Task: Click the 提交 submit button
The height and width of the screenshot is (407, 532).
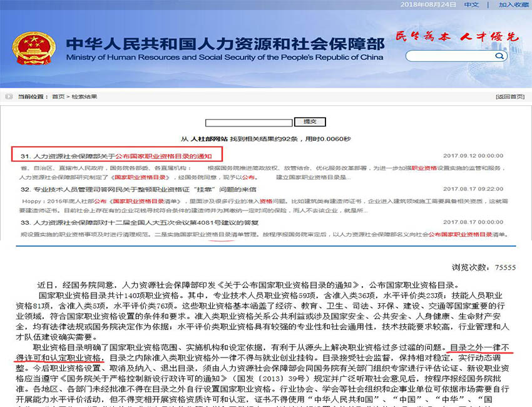Action: 310,122
